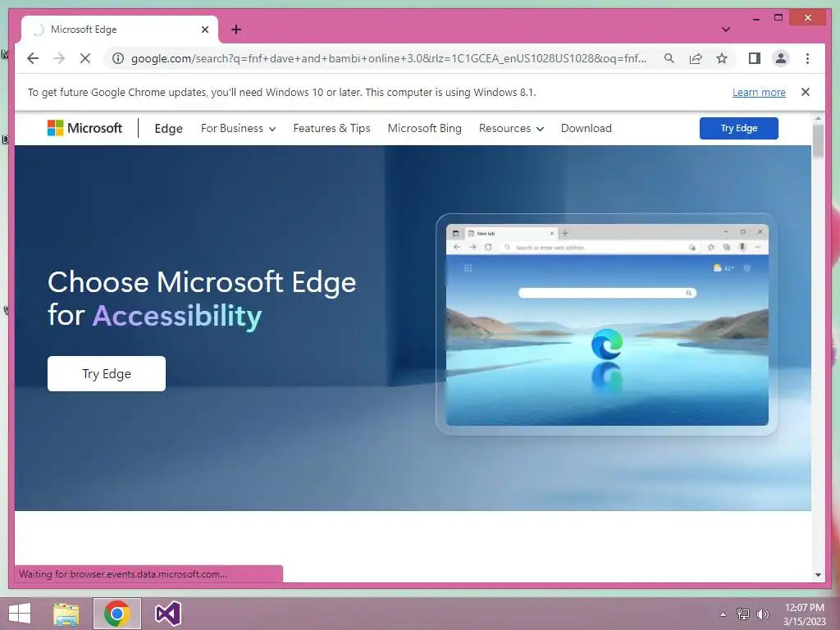Click the taskbar clock and date
This screenshot has width=840, height=630.
pos(804,614)
